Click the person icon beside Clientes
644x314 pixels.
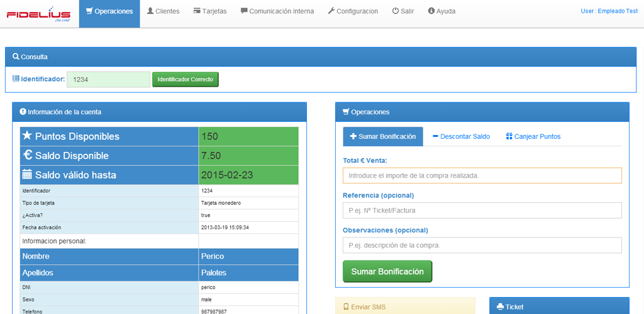click(150, 11)
